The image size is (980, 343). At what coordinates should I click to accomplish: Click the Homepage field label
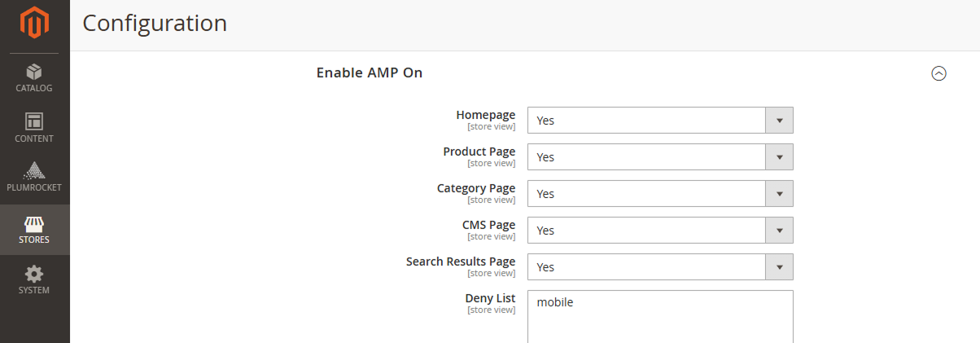click(485, 115)
